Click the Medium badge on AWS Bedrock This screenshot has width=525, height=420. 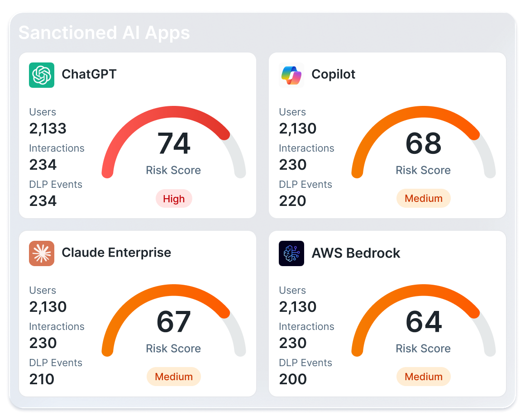click(423, 377)
